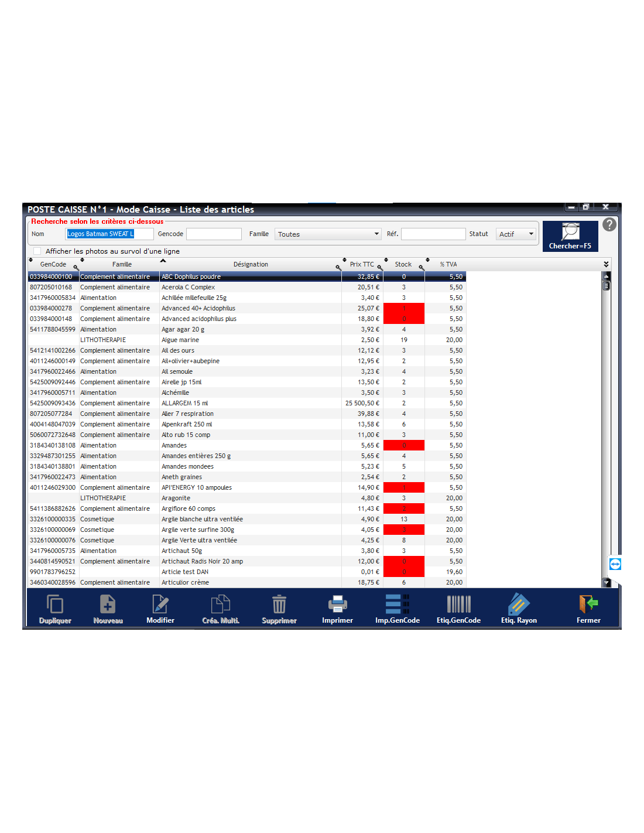The image size is (644, 833).
Task: Open Modifier to edit the article
Action: 160,605
